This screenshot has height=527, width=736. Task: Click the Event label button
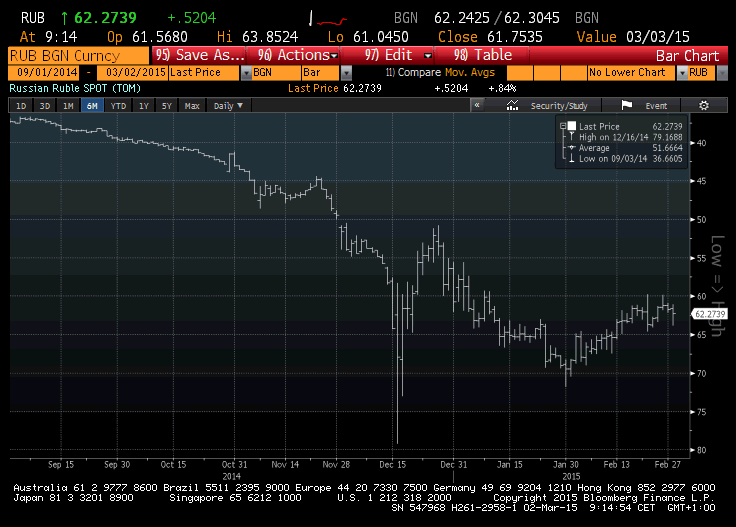click(x=656, y=106)
